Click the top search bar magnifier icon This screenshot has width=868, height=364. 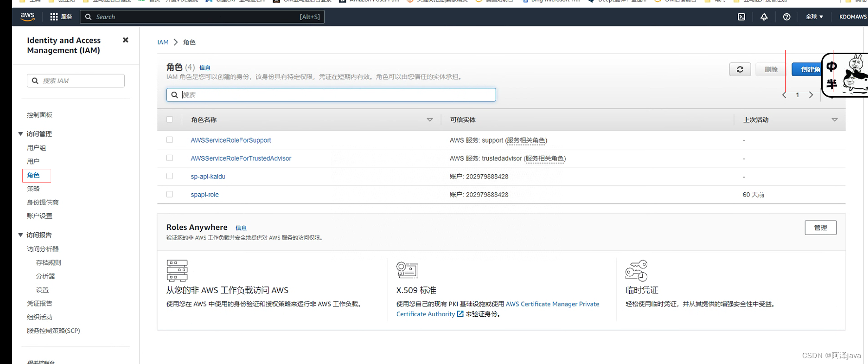[x=88, y=17]
